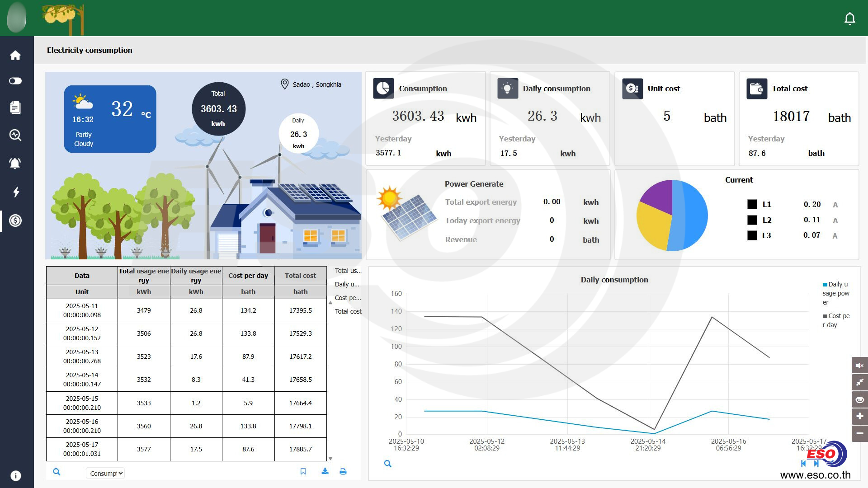The image size is (868, 488).
Task: Open the report document page
Action: tap(15, 108)
